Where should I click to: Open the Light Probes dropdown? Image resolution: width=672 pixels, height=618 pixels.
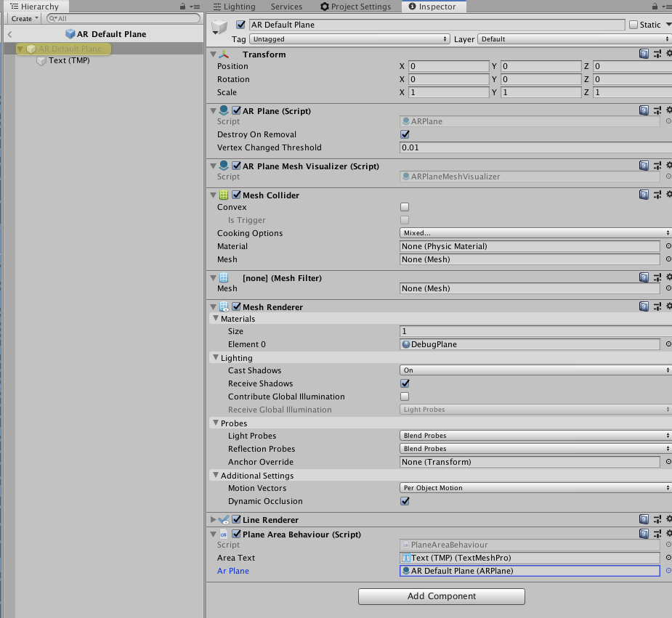tap(535, 436)
